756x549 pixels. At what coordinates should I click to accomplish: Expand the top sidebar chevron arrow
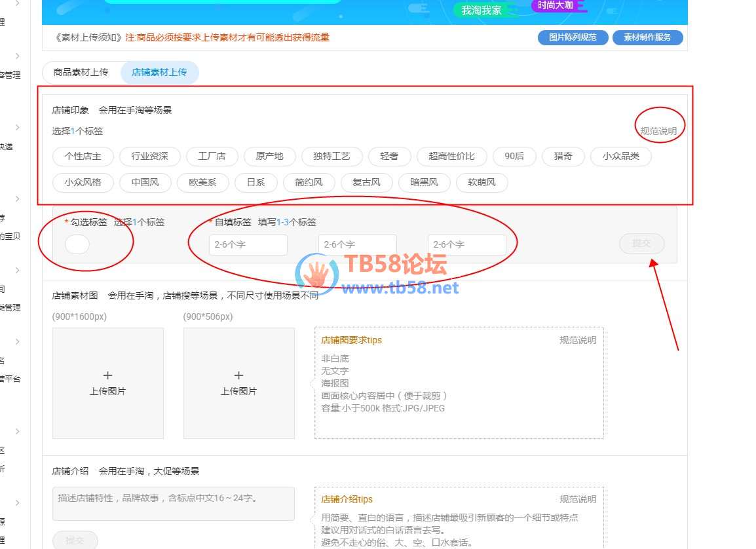pyautogui.click(x=18, y=4)
